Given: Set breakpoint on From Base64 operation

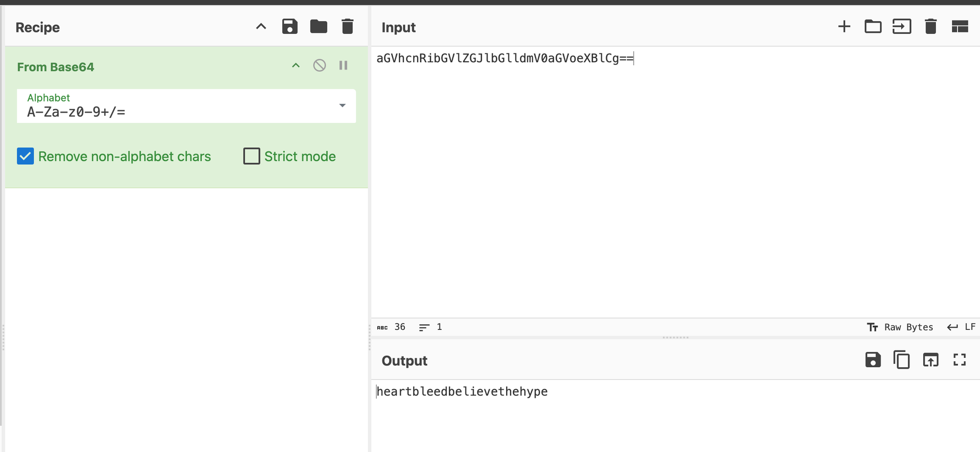Looking at the screenshot, I should tap(343, 66).
